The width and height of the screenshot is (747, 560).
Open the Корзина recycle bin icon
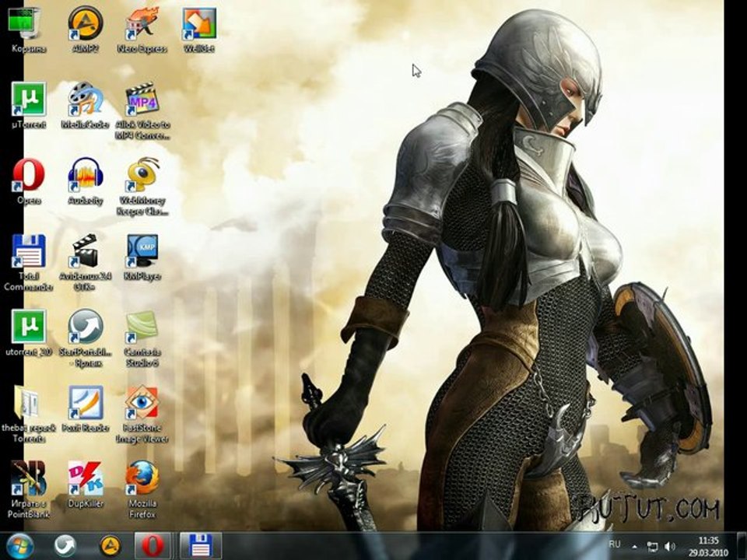click(x=29, y=29)
